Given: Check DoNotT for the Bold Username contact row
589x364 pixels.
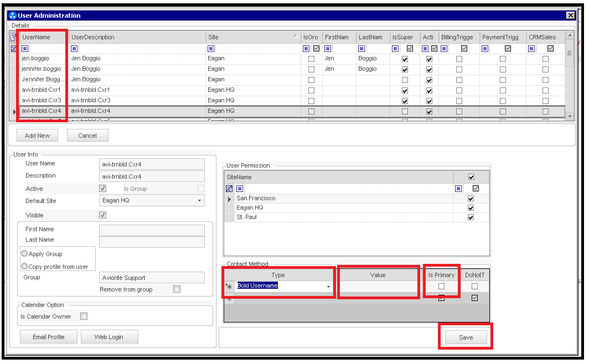Looking at the screenshot, I should point(475,287).
